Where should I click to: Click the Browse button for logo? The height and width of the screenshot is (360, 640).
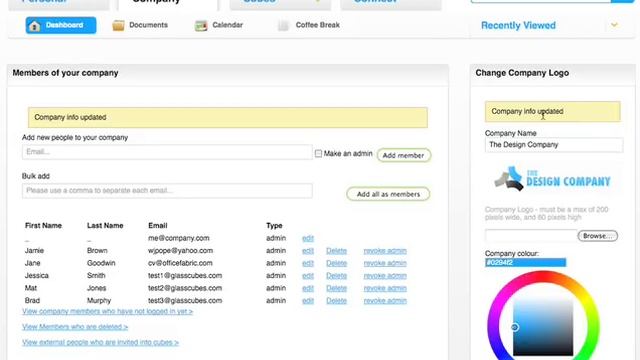click(x=598, y=236)
